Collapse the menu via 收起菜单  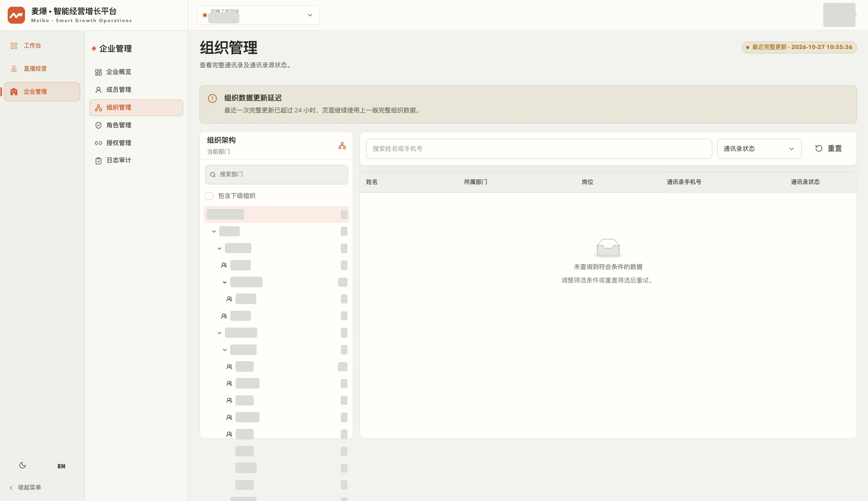25,488
